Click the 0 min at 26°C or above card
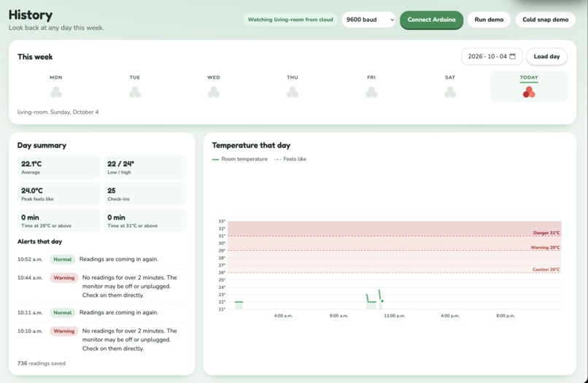The width and height of the screenshot is (588, 383). [x=59, y=220]
